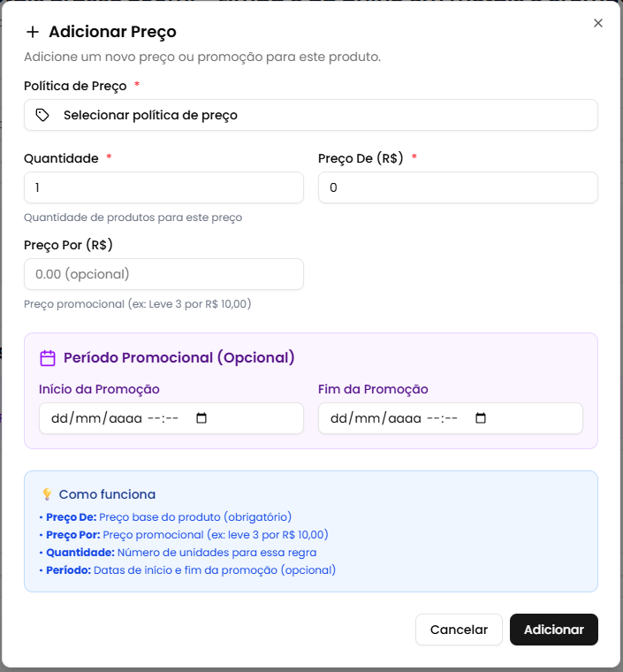Click the Fim da Promoção label
This screenshot has height=672, width=623.
pyautogui.click(x=373, y=389)
